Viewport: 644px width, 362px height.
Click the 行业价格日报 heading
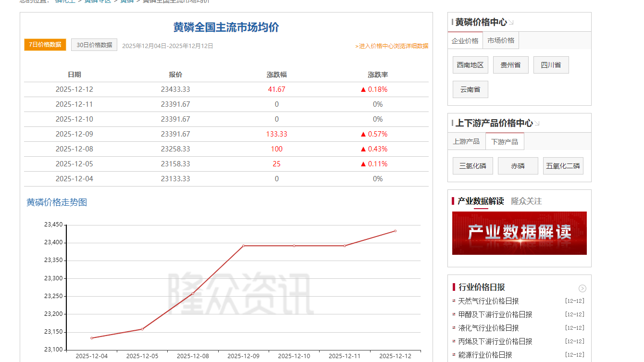(482, 287)
